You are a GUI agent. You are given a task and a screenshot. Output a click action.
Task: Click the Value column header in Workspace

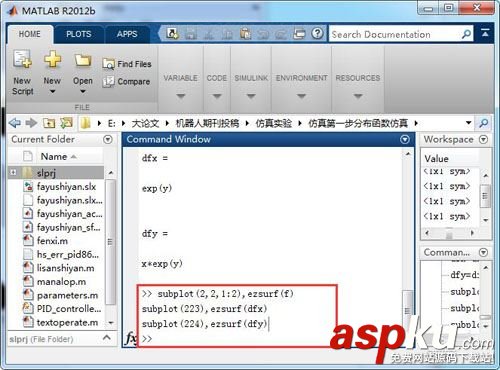436,158
